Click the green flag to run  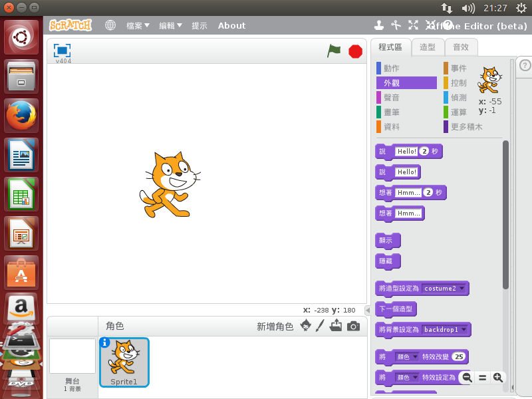[334, 51]
